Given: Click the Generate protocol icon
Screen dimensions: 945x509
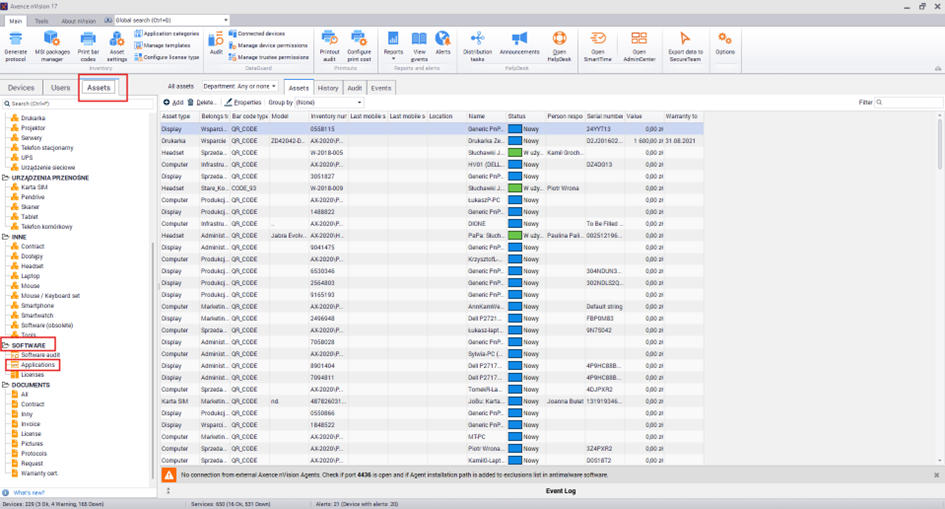Looking at the screenshot, I should (x=16, y=40).
